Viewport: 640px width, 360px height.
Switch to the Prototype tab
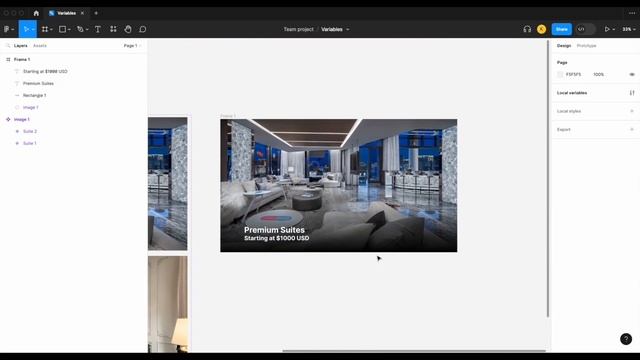586,46
